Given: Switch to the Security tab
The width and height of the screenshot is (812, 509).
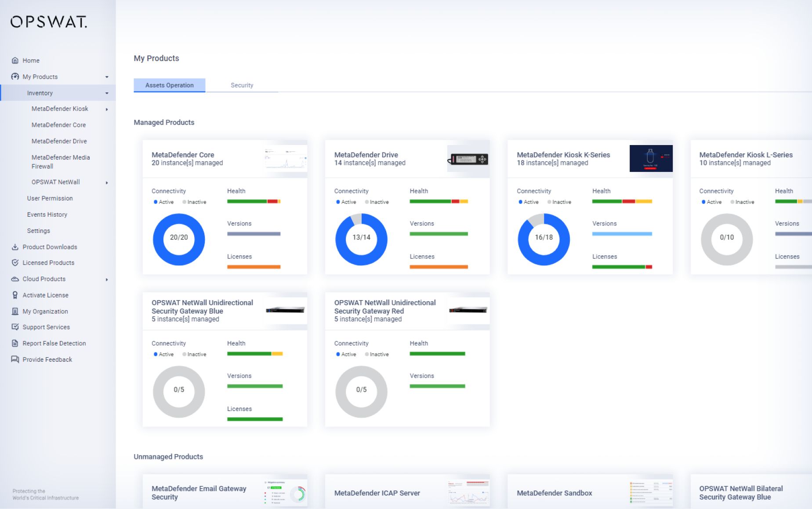Looking at the screenshot, I should click(x=242, y=85).
